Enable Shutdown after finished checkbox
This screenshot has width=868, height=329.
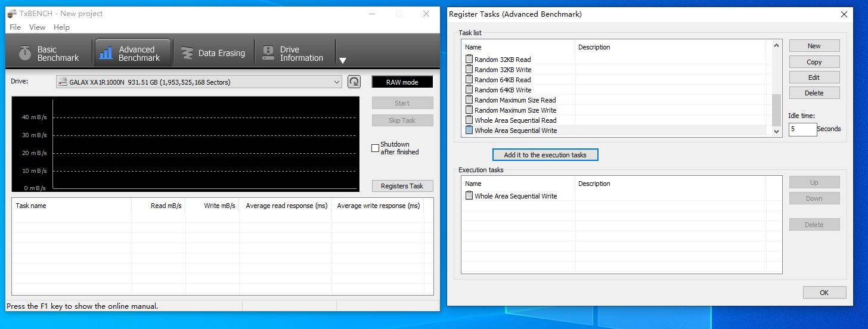(375, 148)
